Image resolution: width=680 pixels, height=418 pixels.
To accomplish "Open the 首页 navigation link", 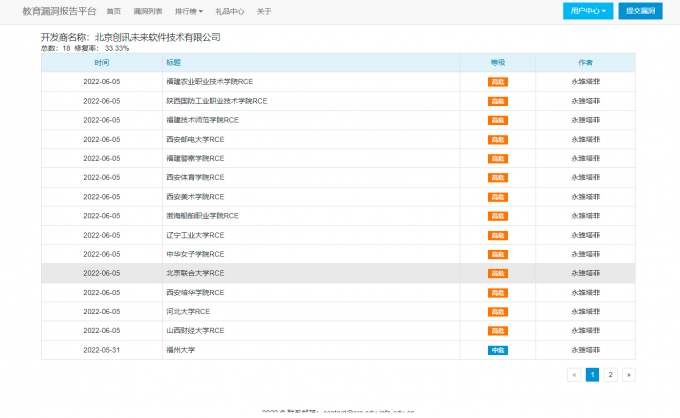I will coord(114,11).
